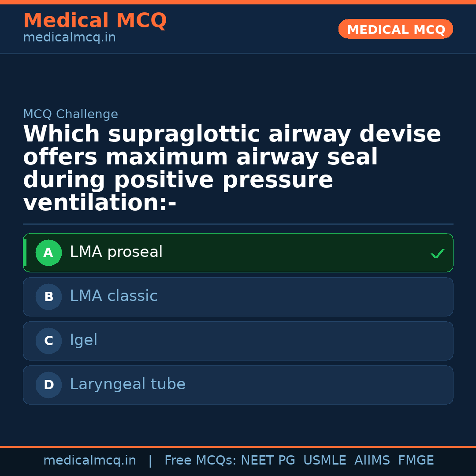Click the letter A circle badge
The width and height of the screenshot is (476, 476).
(48, 253)
